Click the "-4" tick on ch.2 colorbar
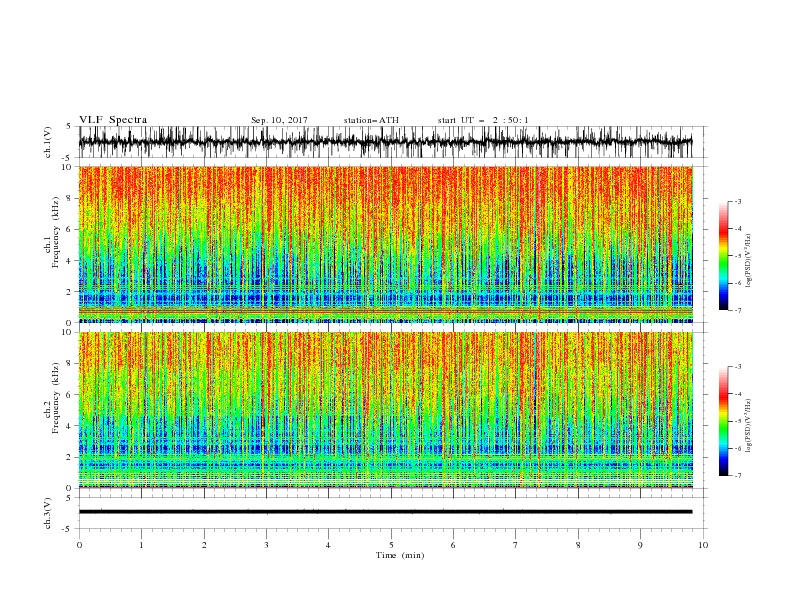The image size is (792, 612). pos(738,394)
